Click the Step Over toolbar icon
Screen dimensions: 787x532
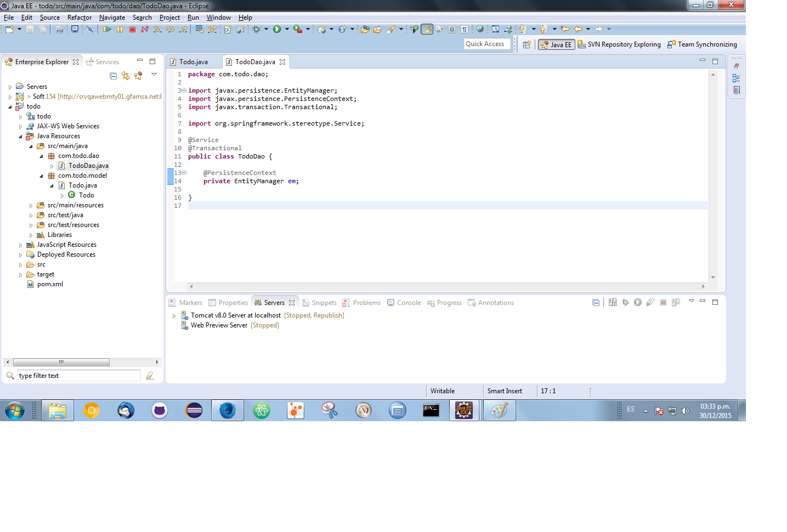pyautogui.click(x=170, y=29)
